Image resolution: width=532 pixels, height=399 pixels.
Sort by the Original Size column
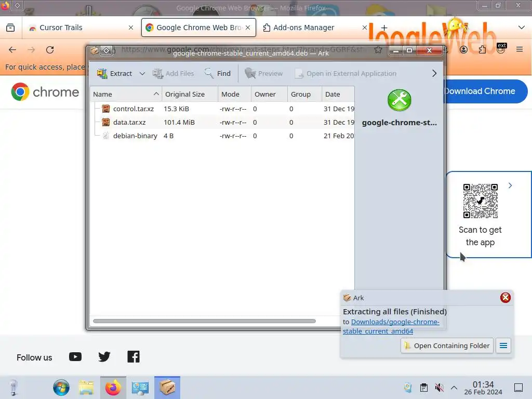pos(190,94)
